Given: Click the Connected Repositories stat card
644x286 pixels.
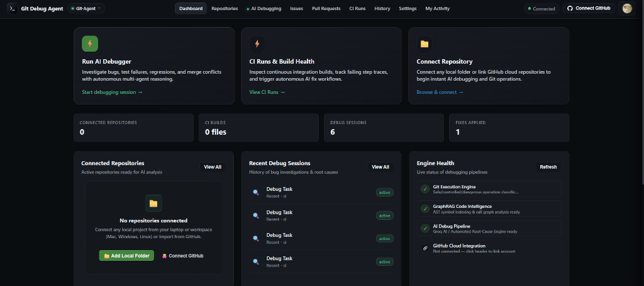Looking at the screenshot, I should click(x=133, y=128).
